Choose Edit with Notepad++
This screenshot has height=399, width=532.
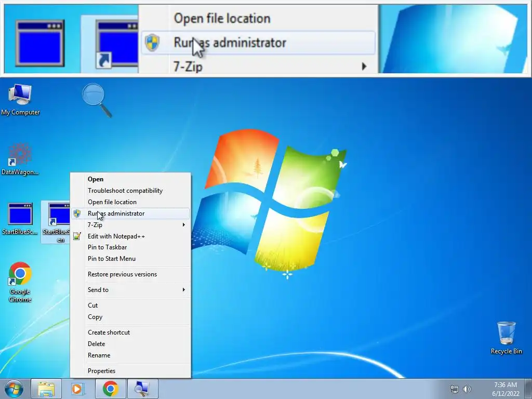tap(130, 236)
